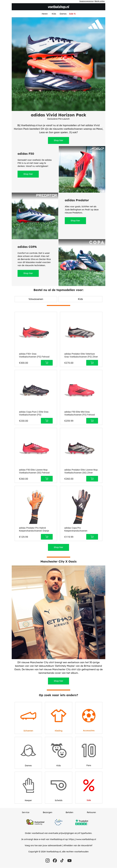The height and width of the screenshot is (868, 117).
Task: Open the Manchester City shirt photo
Action: click(x=58, y=612)
